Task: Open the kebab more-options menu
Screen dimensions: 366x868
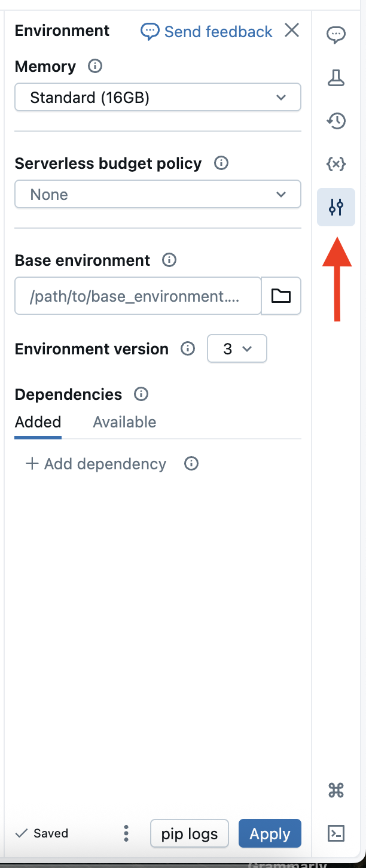Action: (x=126, y=833)
